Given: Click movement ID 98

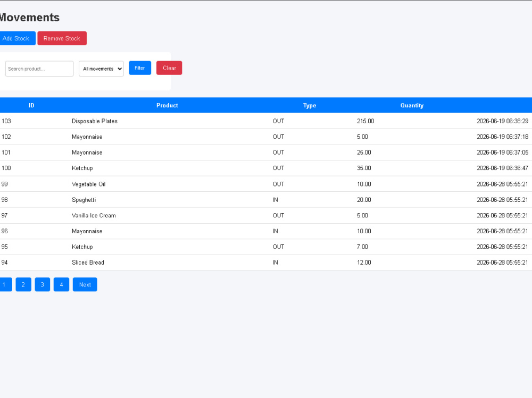Looking at the screenshot, I should click(4, 200).
